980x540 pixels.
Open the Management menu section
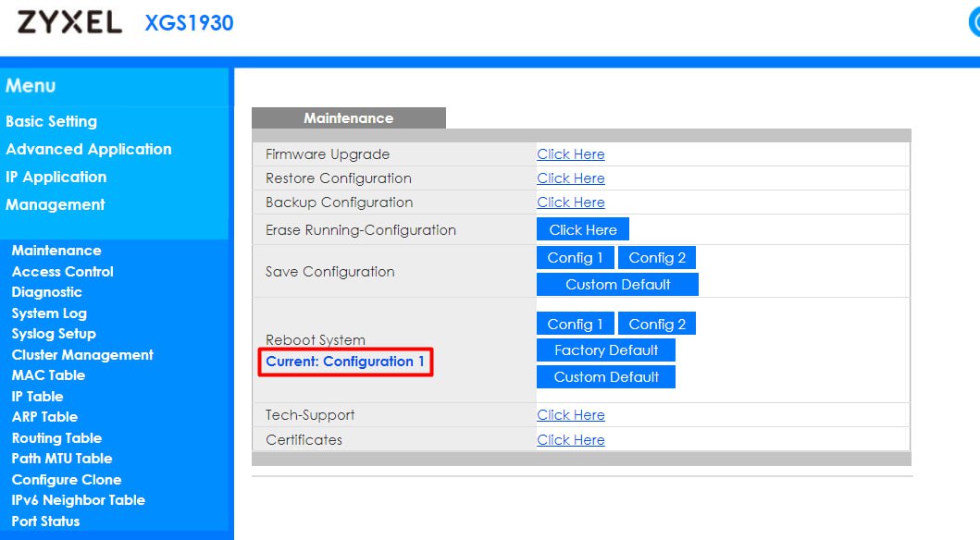click(56, 204)
